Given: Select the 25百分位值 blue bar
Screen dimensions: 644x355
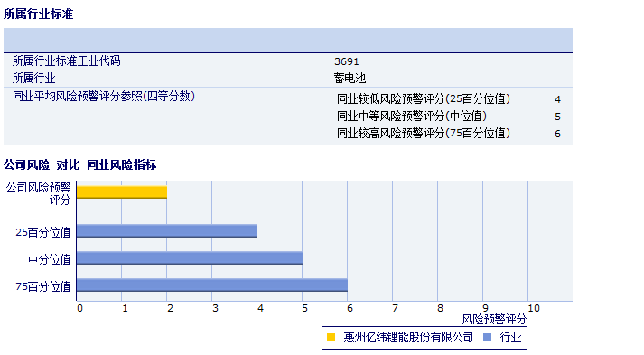Looking at the screenshot, I should click(x=167, y=231).
